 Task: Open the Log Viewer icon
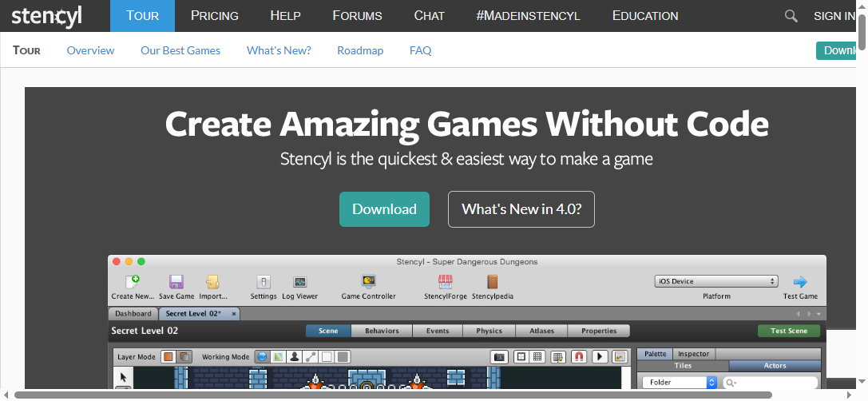(x=299, y=282)
